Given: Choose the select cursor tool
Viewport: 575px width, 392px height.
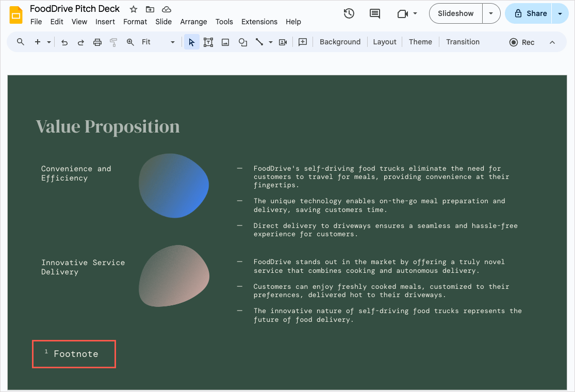Looking at the screenshot, I should tap(191, 42).
